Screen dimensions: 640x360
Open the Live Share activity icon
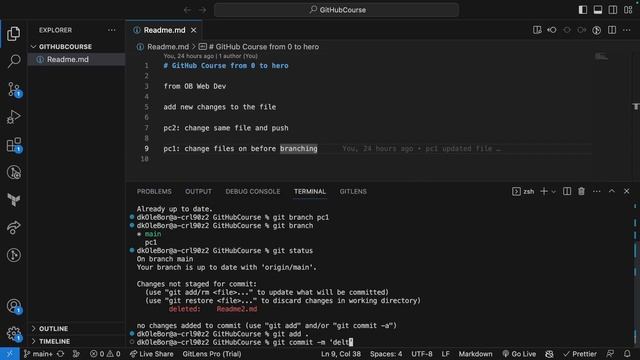(13, 227)
